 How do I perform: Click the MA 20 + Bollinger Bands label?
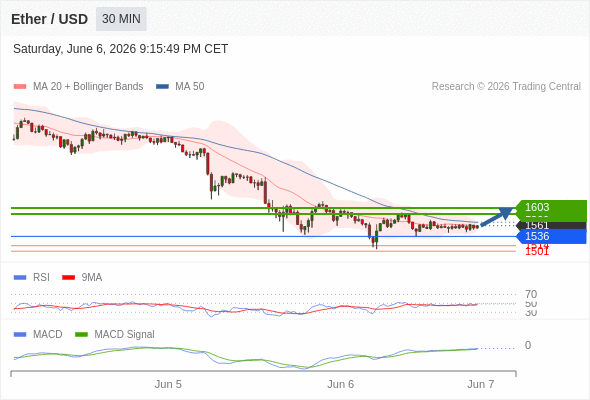[x=88, y=87]
